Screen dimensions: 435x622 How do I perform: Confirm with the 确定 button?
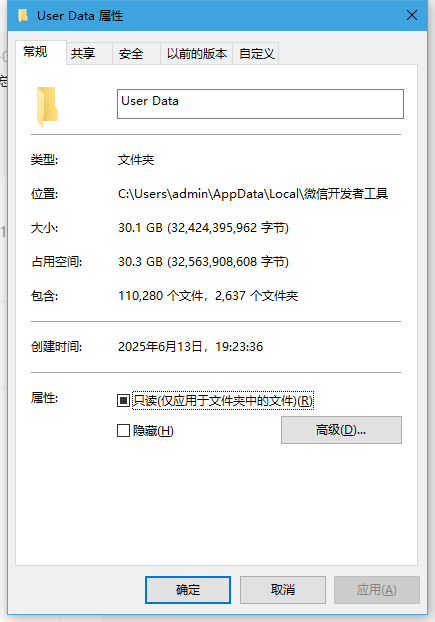click(x=188, y=590)
